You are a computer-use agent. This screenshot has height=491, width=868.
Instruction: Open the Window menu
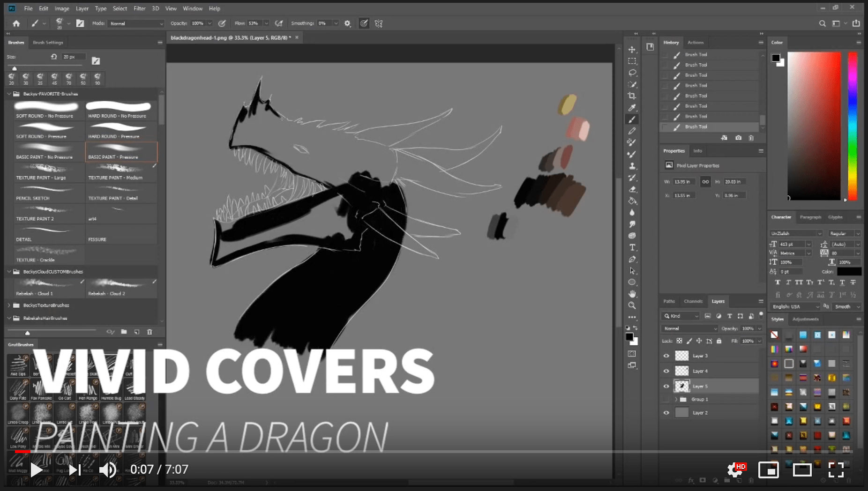tap(193, 8)
